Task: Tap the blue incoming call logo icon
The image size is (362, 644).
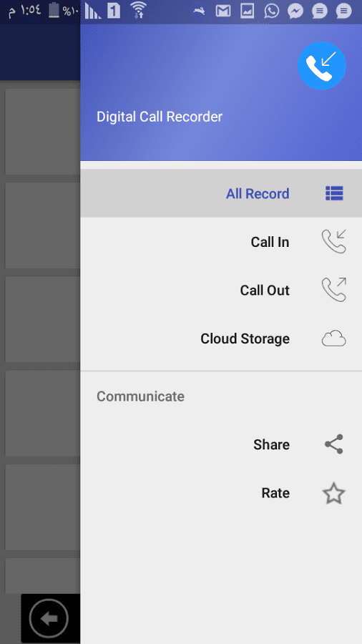Action: pyautogui.click(x=321, y=66)
